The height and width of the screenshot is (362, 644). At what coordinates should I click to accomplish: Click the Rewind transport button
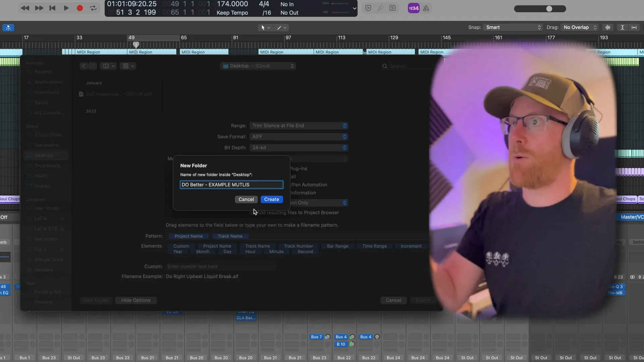click(25, 8)
